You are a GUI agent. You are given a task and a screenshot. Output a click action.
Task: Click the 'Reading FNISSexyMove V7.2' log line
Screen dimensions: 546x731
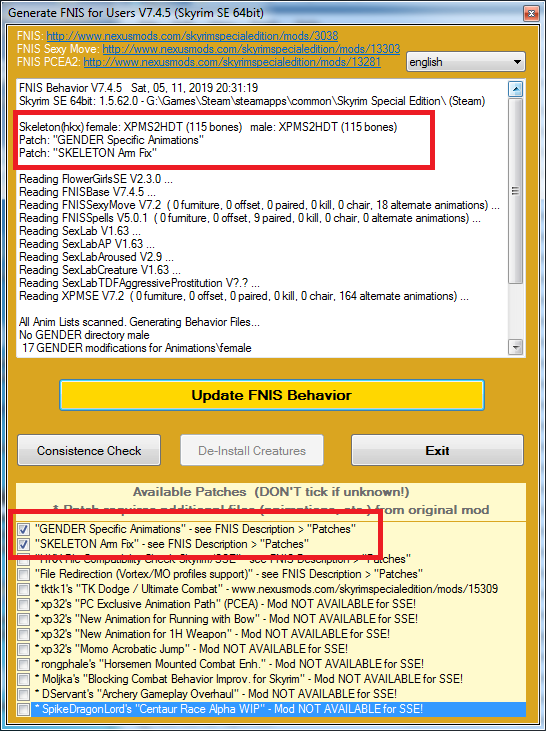click(x=259, y=205)
